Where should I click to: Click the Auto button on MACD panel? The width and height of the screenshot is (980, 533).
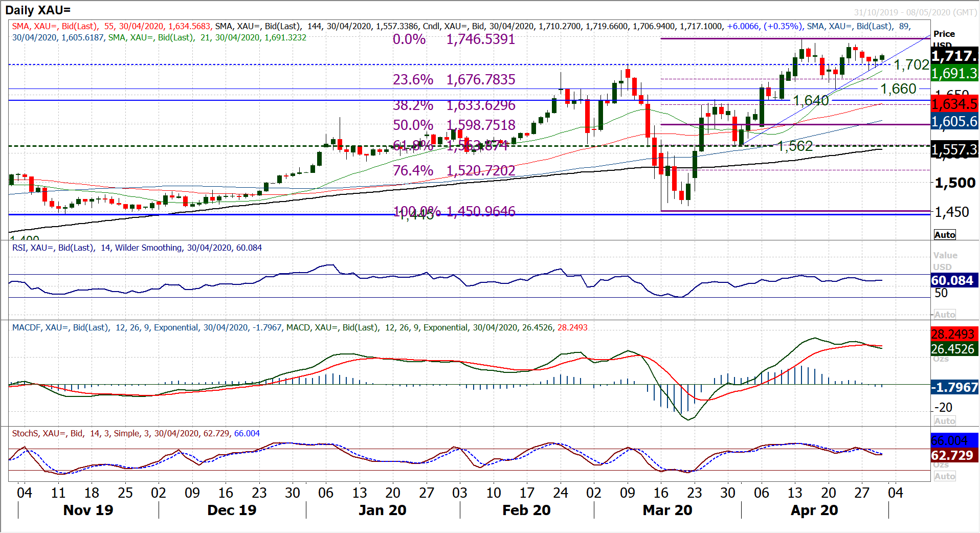pos(944,421)
